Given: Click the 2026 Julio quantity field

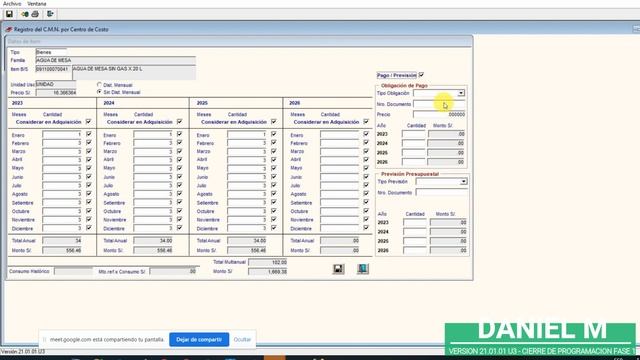Looking at the screenshot, I should pos(340,186).
